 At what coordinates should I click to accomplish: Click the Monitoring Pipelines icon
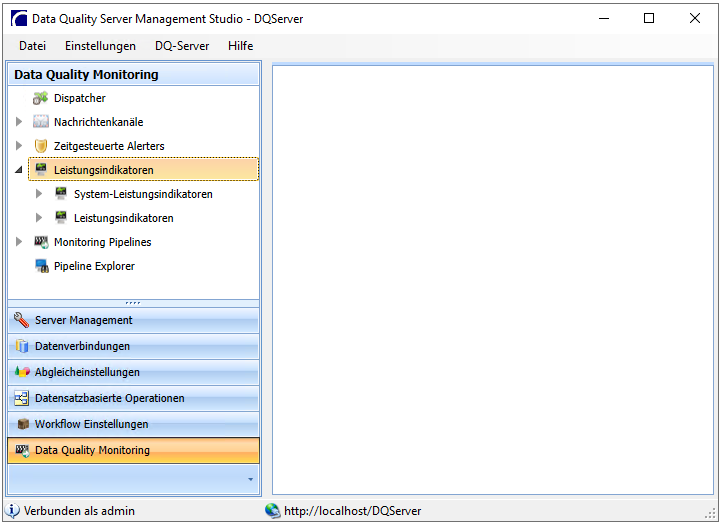pyautogui.click(x=41, y=242)
